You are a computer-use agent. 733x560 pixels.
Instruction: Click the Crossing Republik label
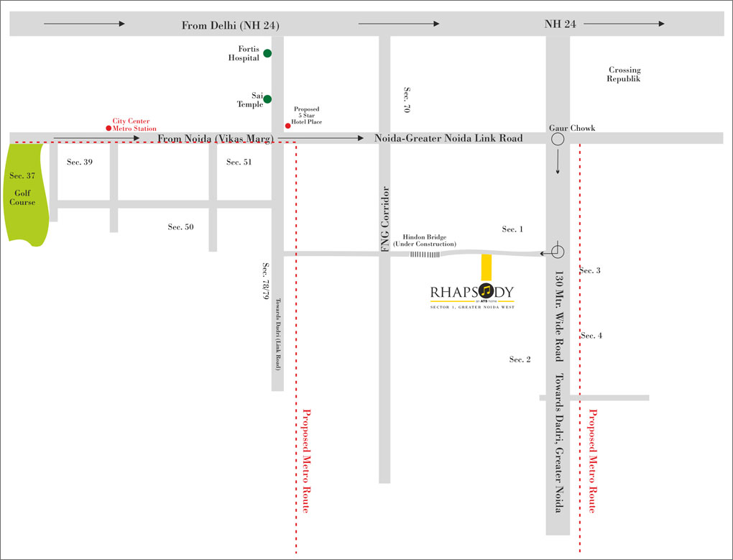624,75
